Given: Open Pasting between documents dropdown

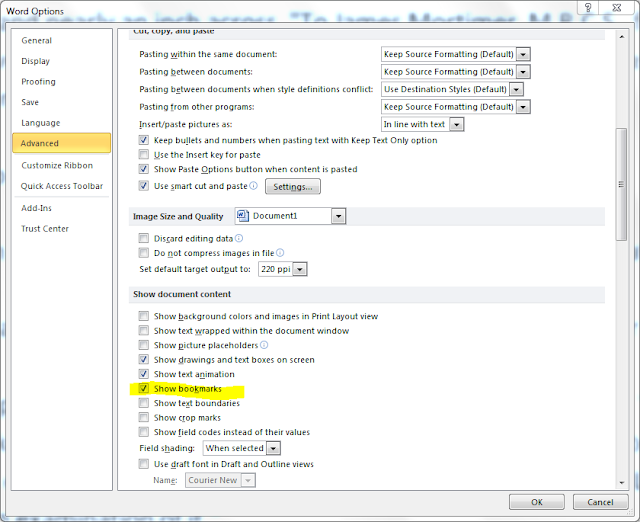Looking at the screenshot, I should (523, 71).
